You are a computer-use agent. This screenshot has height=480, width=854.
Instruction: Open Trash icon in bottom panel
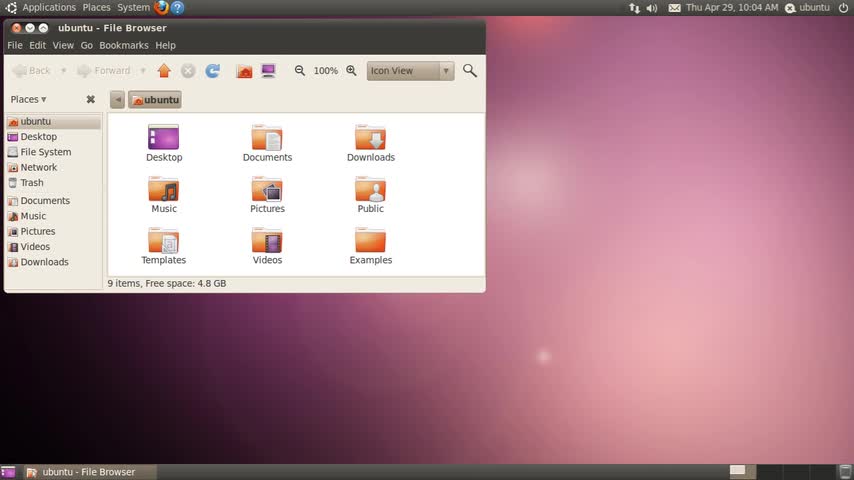pos(845,472)
